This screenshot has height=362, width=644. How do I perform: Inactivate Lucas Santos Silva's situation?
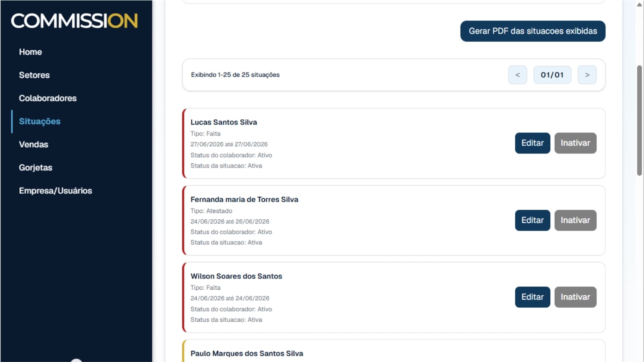(575, 143)
